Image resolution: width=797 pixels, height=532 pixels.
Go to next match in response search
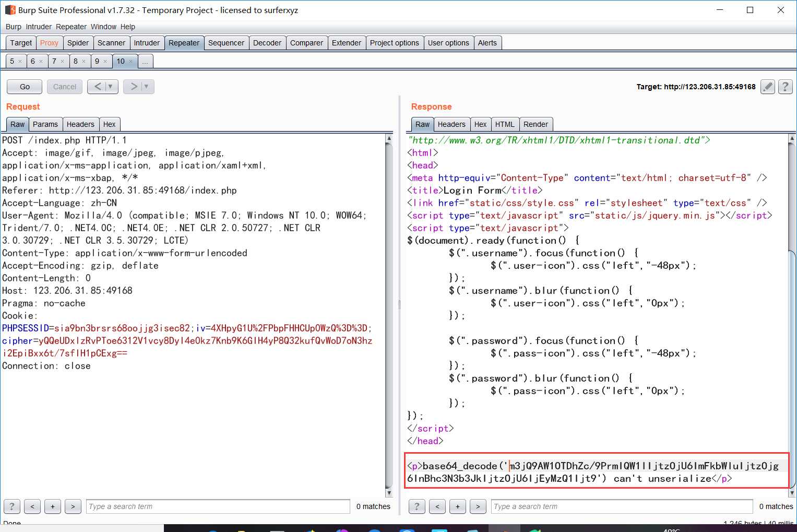[x=478, y=506]
